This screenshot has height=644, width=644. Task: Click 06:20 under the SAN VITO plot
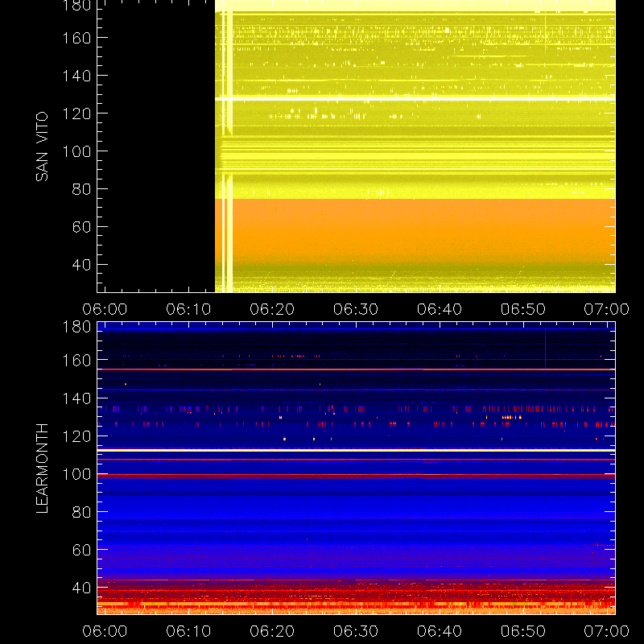pos(272,309)
